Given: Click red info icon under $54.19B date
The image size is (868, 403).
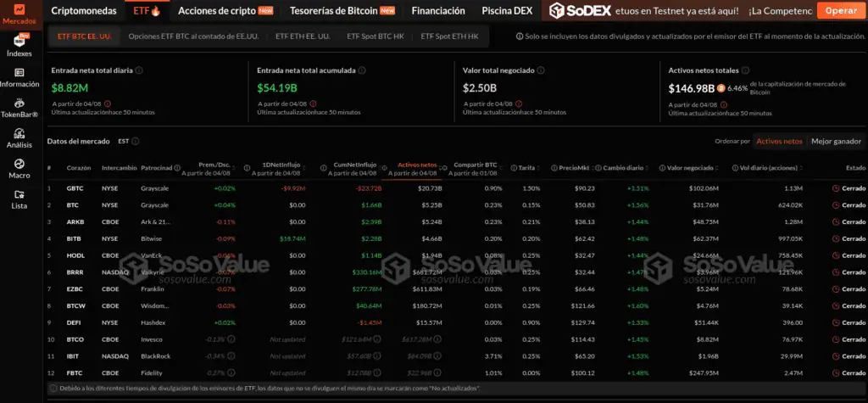Looking at the screenshot, I should pyautogui.click(x=314, y=104).
